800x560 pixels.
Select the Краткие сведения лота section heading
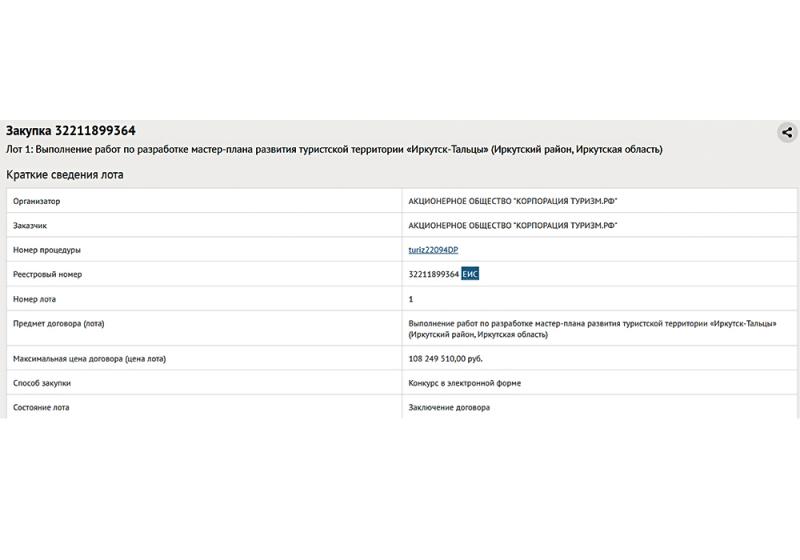click(x=65, y=175)
